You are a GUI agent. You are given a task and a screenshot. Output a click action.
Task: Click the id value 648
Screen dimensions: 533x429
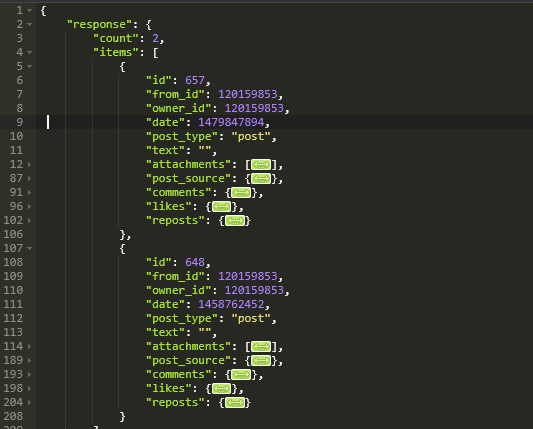coord(195,262)
